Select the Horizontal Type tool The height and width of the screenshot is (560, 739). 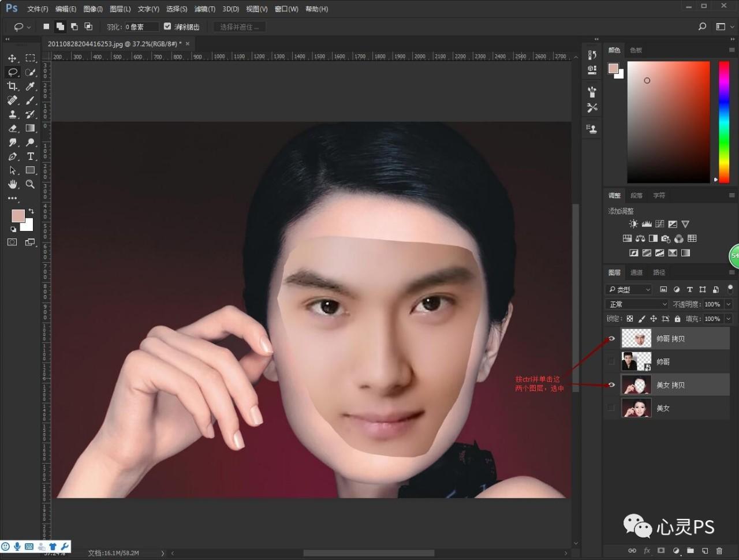pyautogui.click(x=31, y=156)
